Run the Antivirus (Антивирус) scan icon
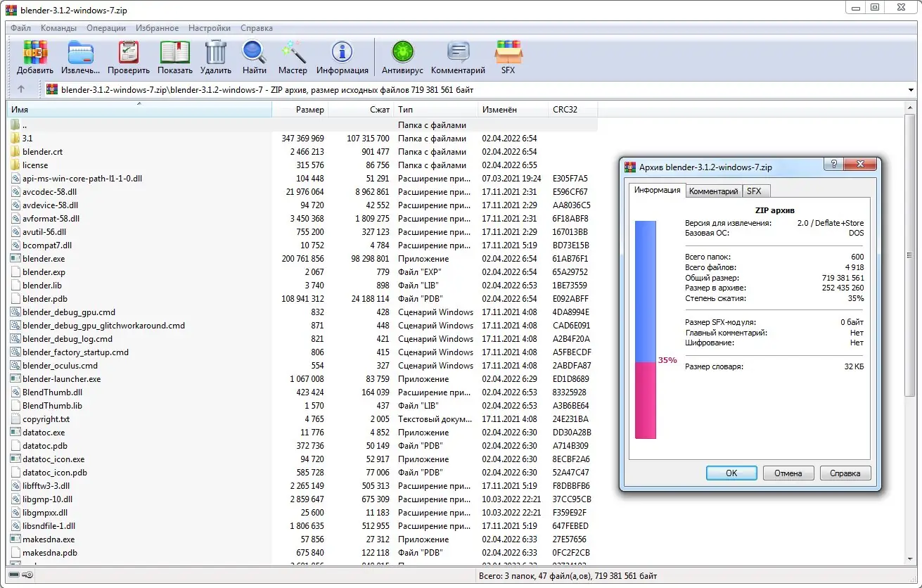The height and width of the screenshot is (588, 922). 402,58
